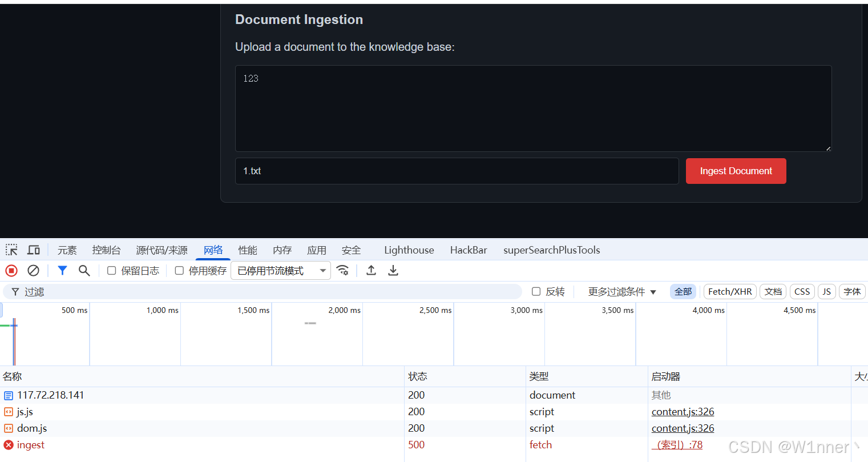Select the js.js request row
868x462 pixels.
click(434, 412)
